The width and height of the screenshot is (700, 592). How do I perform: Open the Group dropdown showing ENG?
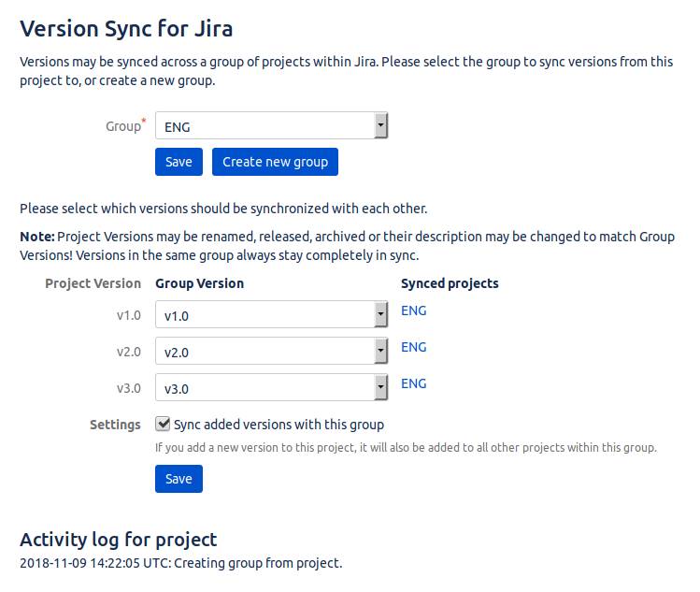pyautogui.click(x=271, y=127)
